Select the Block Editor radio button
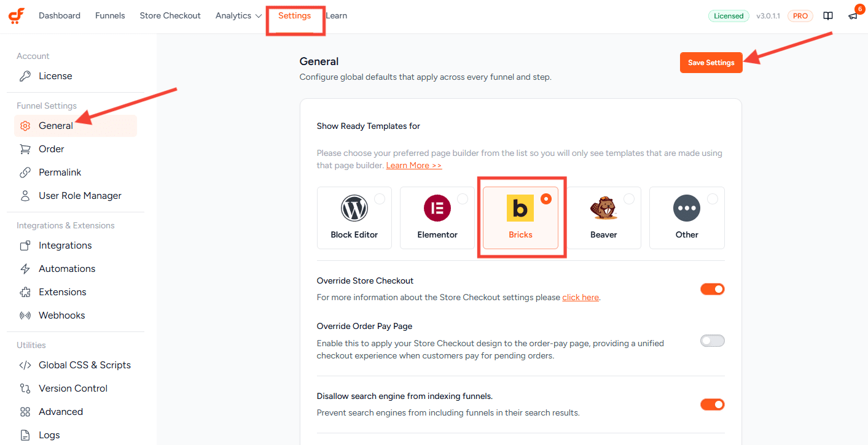This screenshot has width=868, height=445. click(380, 199)
